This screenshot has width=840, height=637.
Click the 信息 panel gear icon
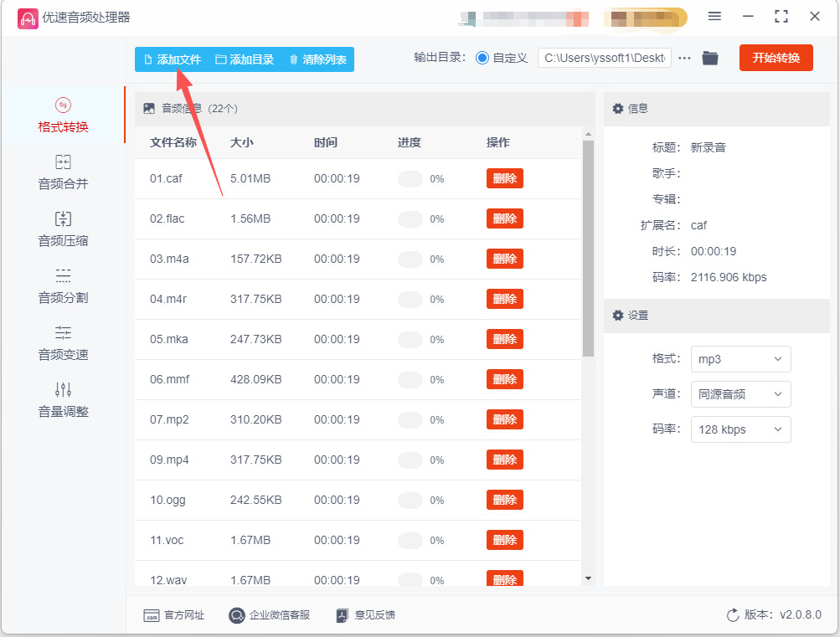[618, 109]
